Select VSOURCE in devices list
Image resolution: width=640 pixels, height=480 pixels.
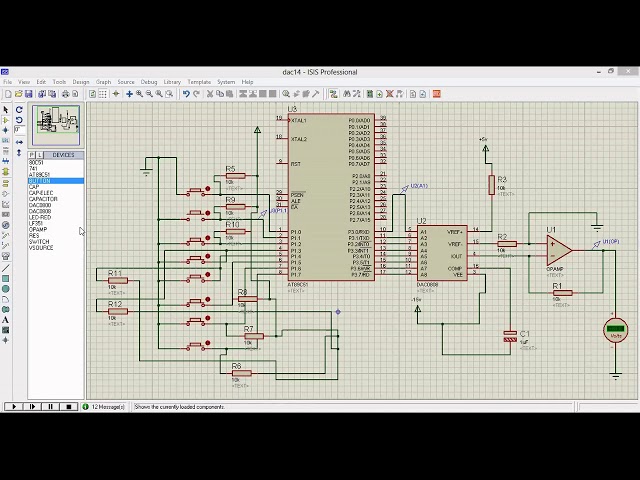[41, 248]
